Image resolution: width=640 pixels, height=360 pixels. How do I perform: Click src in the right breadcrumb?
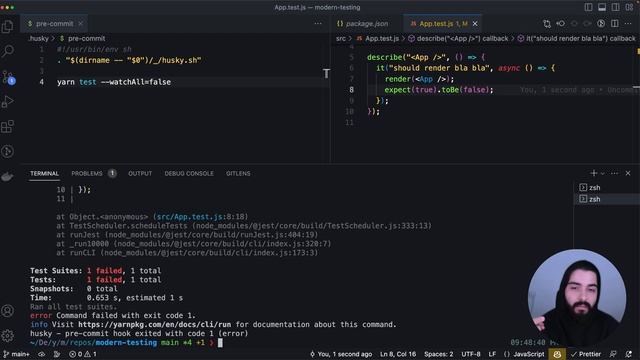coord(341,38)
